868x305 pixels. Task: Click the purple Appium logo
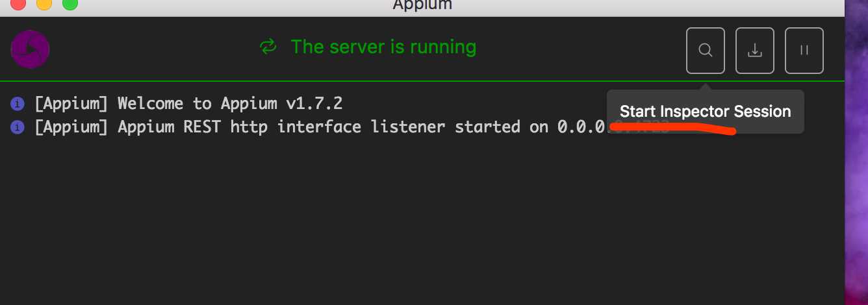click(x=30, y=49)
